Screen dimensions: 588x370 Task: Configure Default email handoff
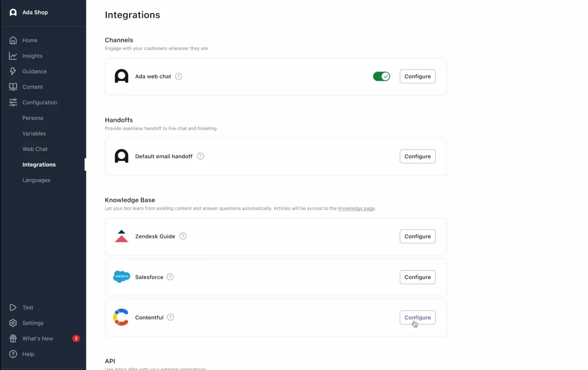(417, 156)
